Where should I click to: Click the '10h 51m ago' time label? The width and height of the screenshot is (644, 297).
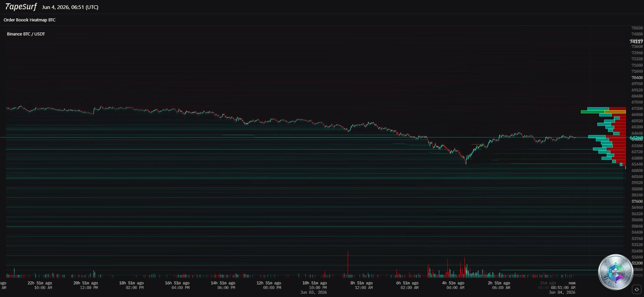pyautogui.click(x=314, y=283)
